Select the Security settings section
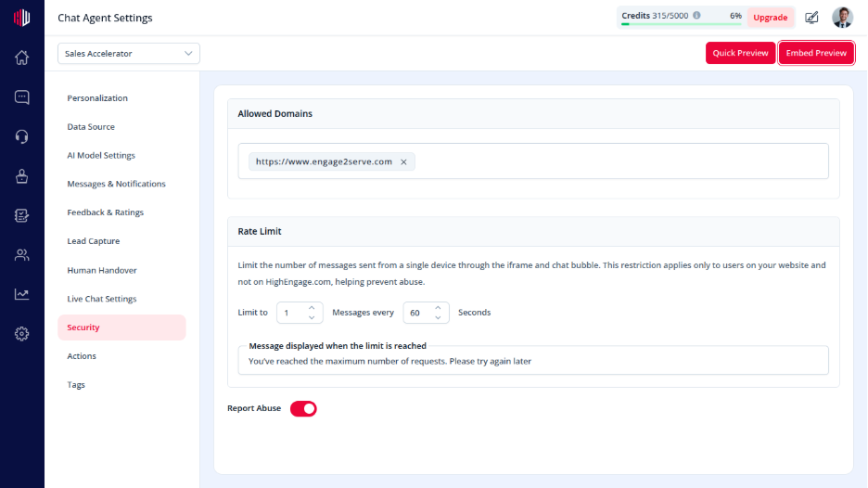 pyautogui.click(x=121, y=327)
